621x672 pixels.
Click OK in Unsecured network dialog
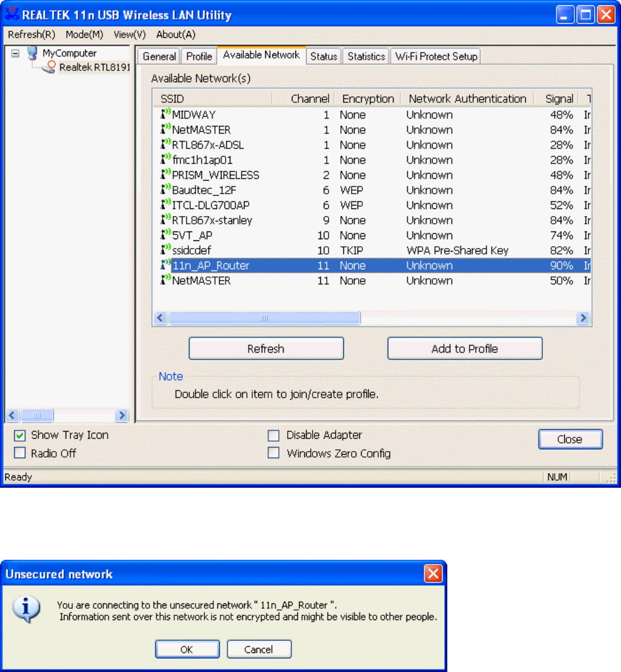187,650
